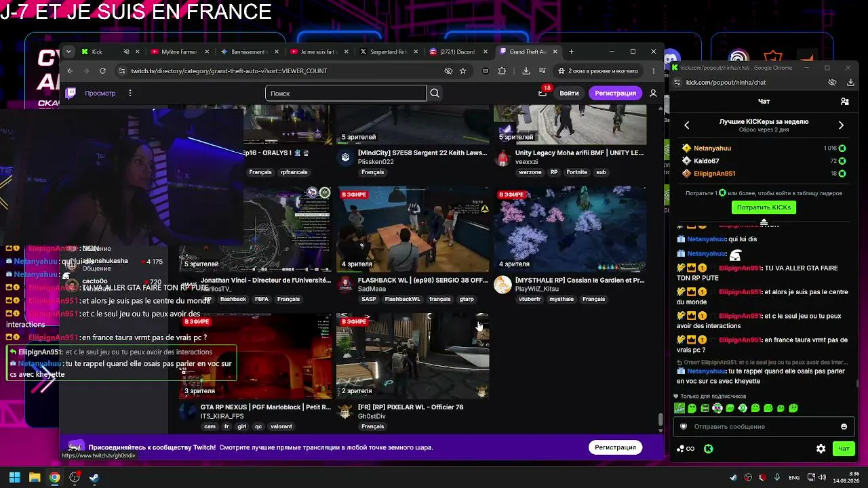The height and width of the screenshot is (488, 868).
Task: Click the 'FlashbackWL' tag
Action: 402,299
